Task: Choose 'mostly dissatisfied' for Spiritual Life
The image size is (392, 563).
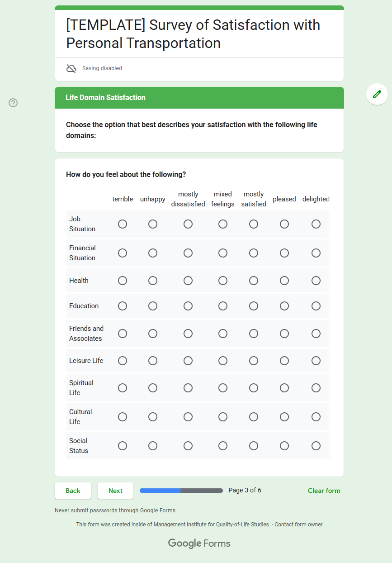Action: click(188, 388)
